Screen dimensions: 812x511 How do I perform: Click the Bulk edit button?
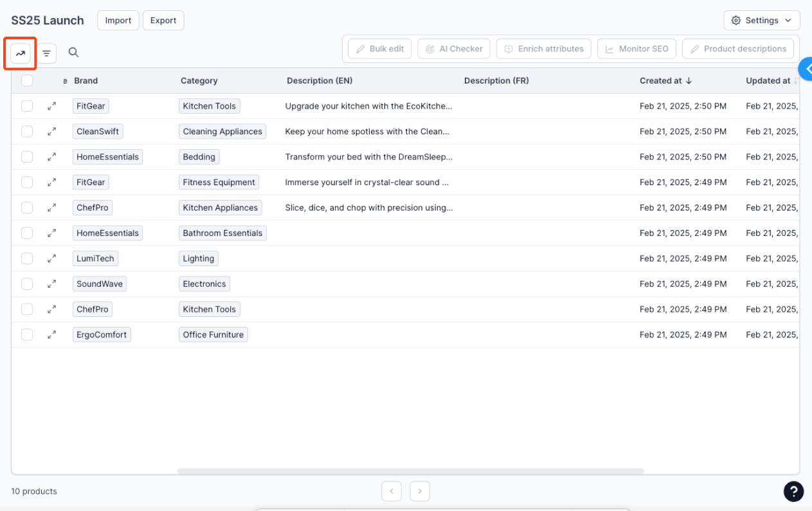380,49
